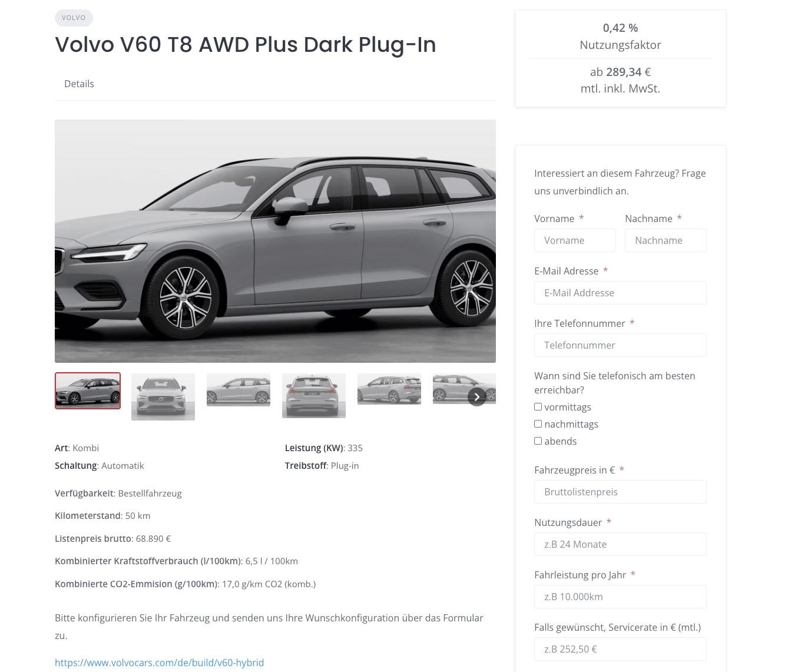
Task: Check the nachmittags checkbox
Action: tap(538, 423)
